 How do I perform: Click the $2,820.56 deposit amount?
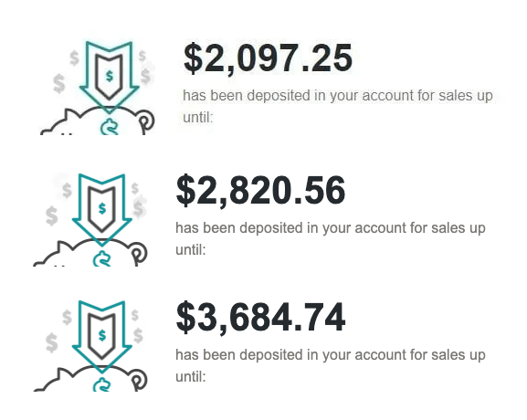[x=260, y=191]
